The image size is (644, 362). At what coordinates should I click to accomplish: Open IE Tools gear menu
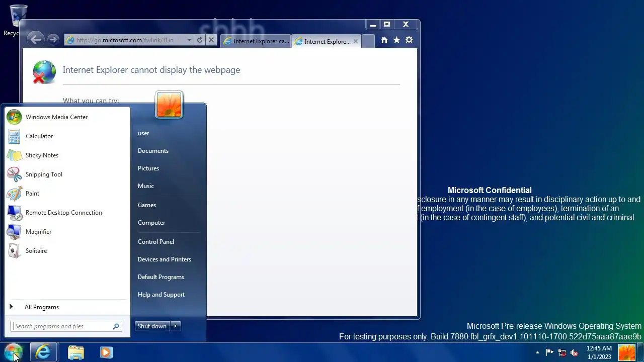tap(409, 40)
